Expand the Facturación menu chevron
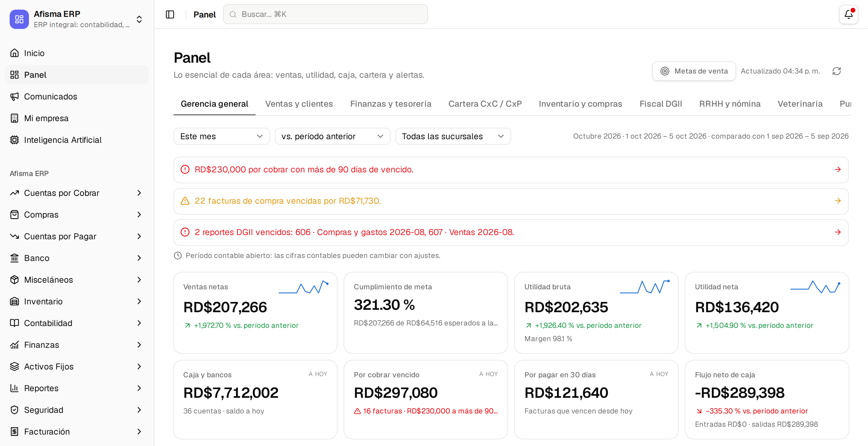The image size is (868, 446). coord(139,432)
